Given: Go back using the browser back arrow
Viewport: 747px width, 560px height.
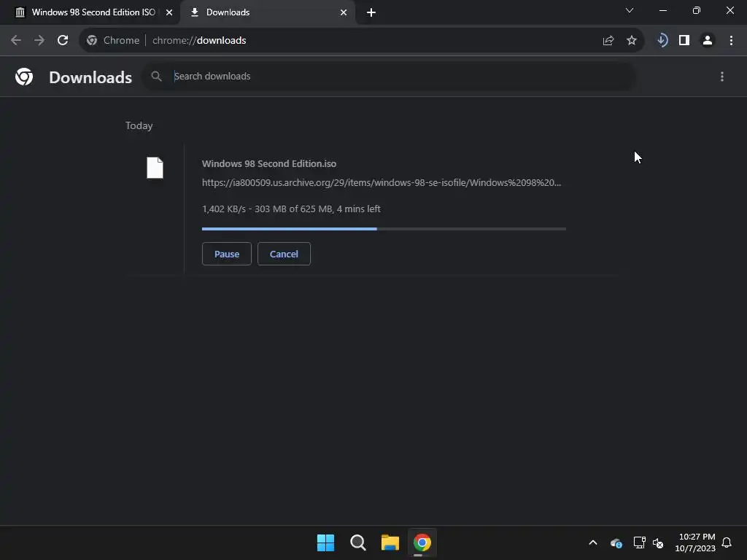Looking at the screenshot, I should coord(16,41).
